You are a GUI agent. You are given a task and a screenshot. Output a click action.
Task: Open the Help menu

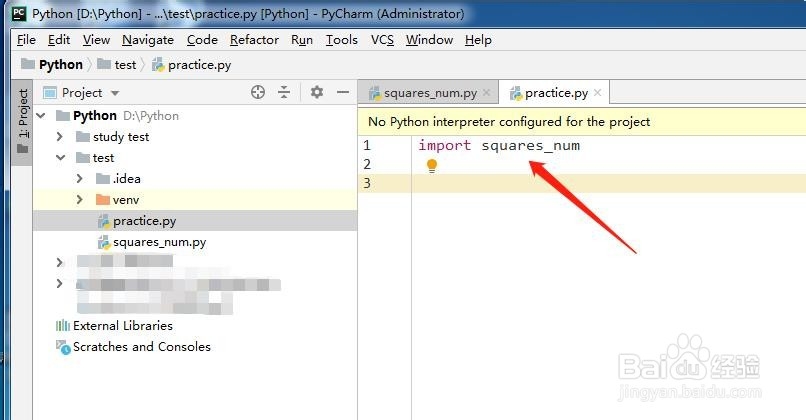coord(478,40)
